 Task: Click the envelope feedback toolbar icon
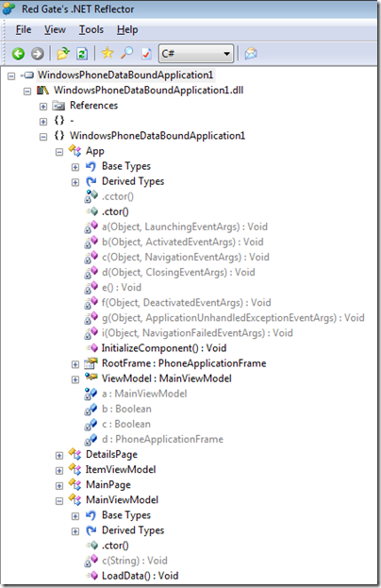[x=251, y=54]
